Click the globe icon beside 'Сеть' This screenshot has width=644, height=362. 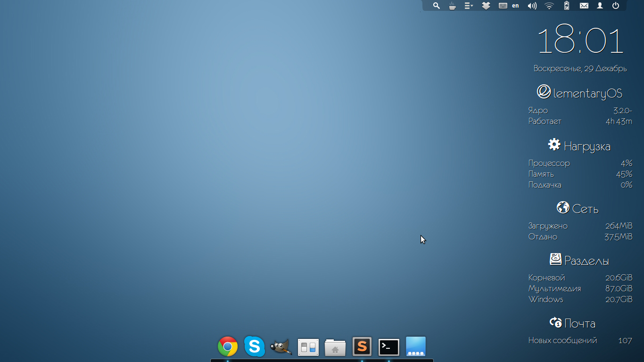563,207
